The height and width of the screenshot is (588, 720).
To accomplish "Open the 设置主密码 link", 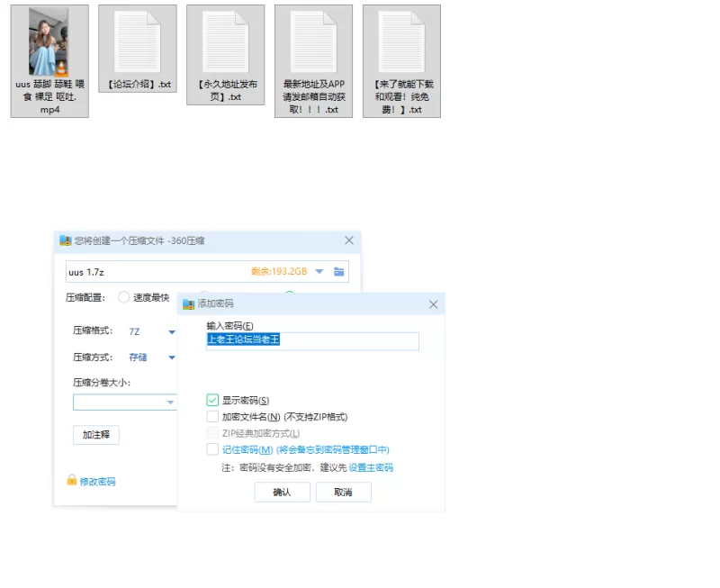I will [x=371, y=467].
